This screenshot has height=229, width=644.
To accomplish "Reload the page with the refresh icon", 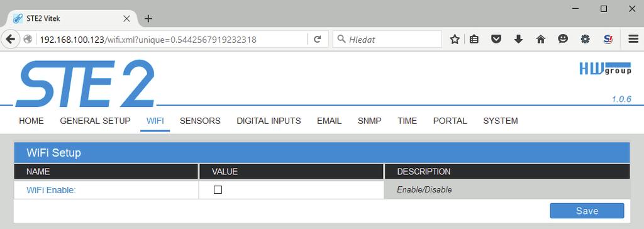I will (317, 40).
